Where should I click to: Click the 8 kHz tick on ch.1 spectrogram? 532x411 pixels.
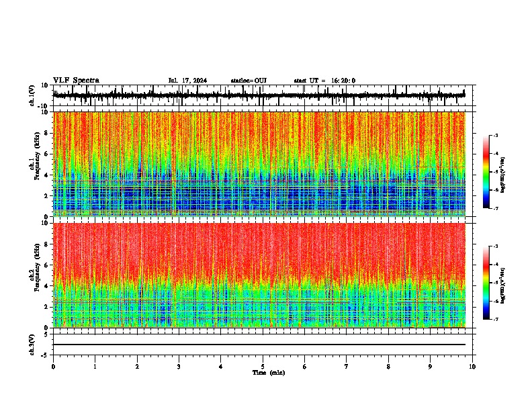(47, 133)
